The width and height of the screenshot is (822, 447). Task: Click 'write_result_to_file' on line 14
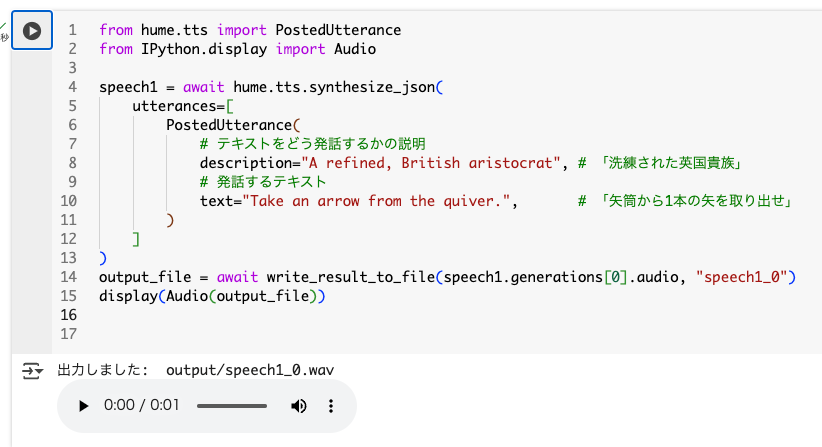tap(351, 277)
